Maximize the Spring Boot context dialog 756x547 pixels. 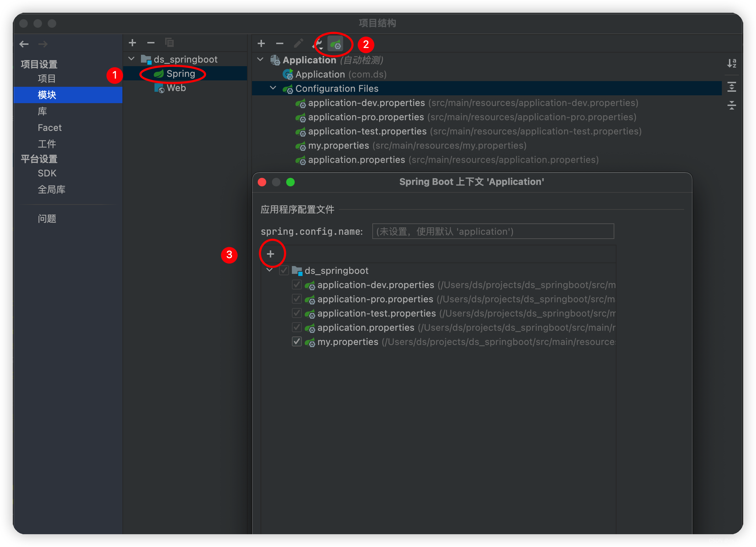coord(290,182)
